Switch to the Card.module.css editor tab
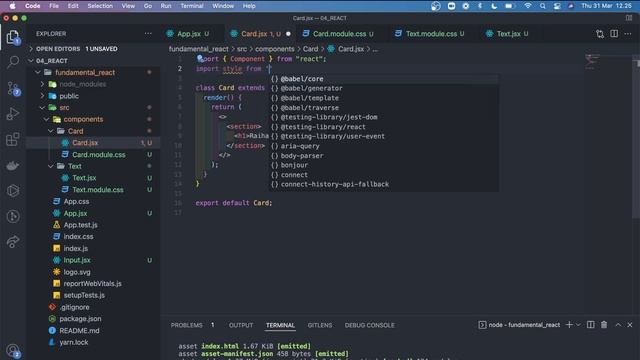 pos(338,34)
